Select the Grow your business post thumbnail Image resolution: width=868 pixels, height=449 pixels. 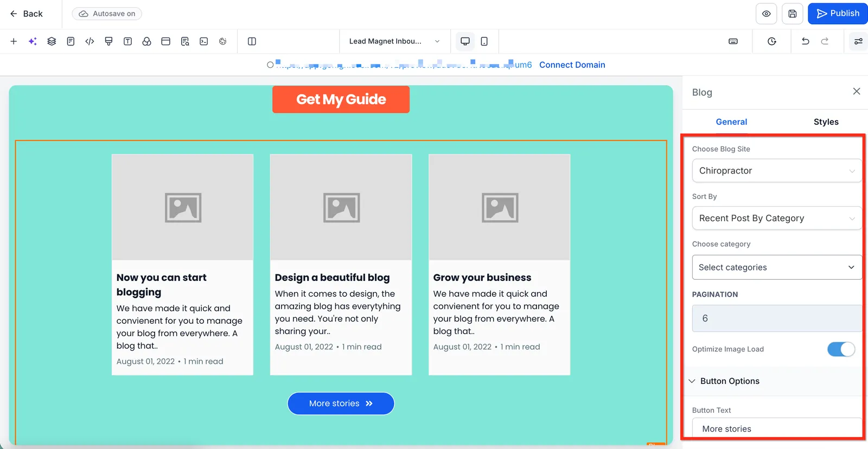coord(499,207)
